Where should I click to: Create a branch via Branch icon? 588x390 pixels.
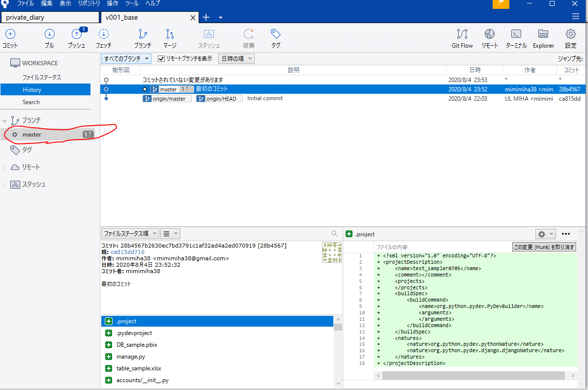tap(143, 38)
